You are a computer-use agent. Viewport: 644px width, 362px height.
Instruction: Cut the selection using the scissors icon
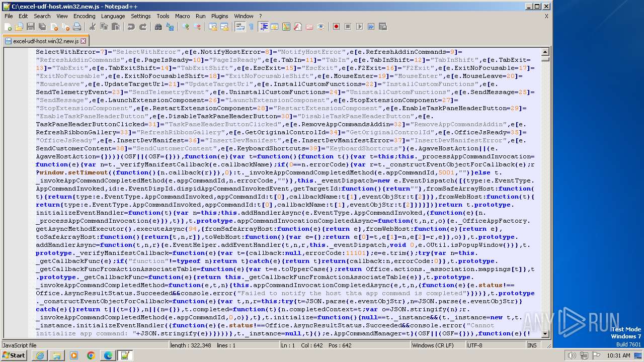click(92, 27)
